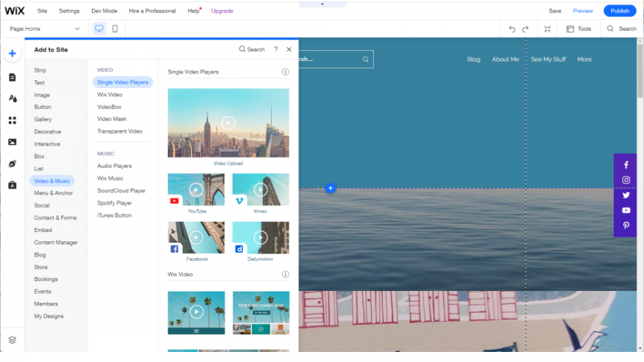644x362 pixels.
Task: Open the Help menu
Action: (x=194, y=11)
